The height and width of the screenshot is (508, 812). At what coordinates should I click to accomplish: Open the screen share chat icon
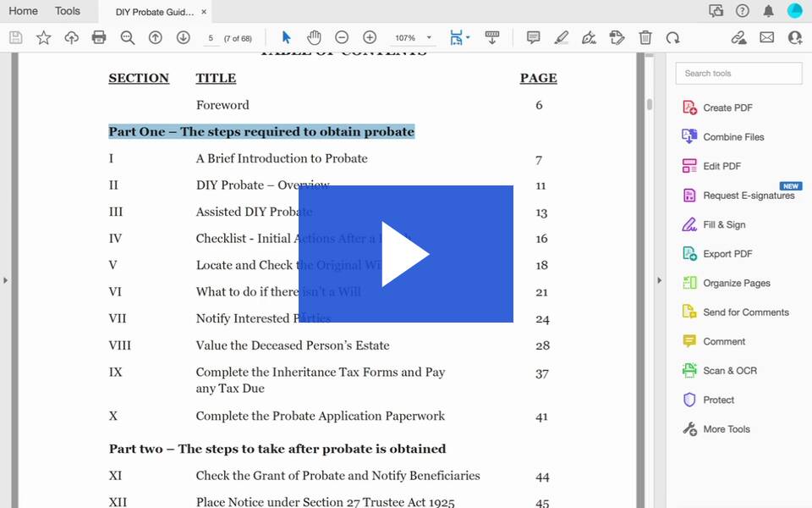point(716,11)
